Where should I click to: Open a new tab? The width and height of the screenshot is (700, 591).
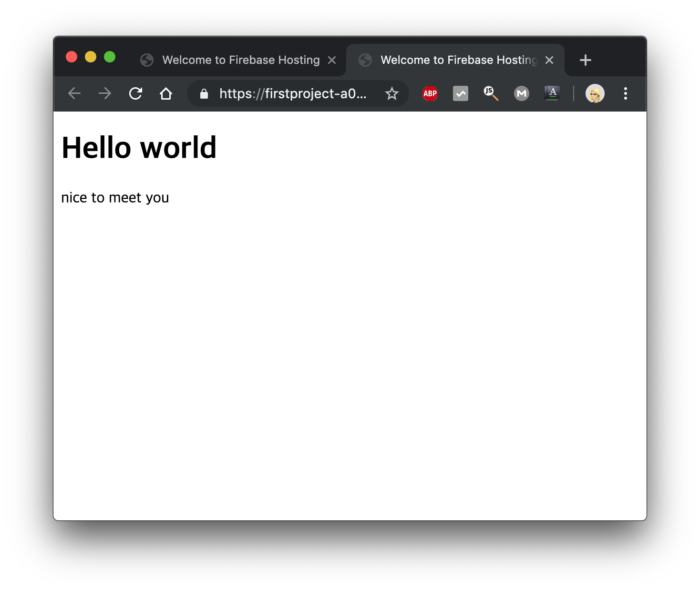click(586, 60)
